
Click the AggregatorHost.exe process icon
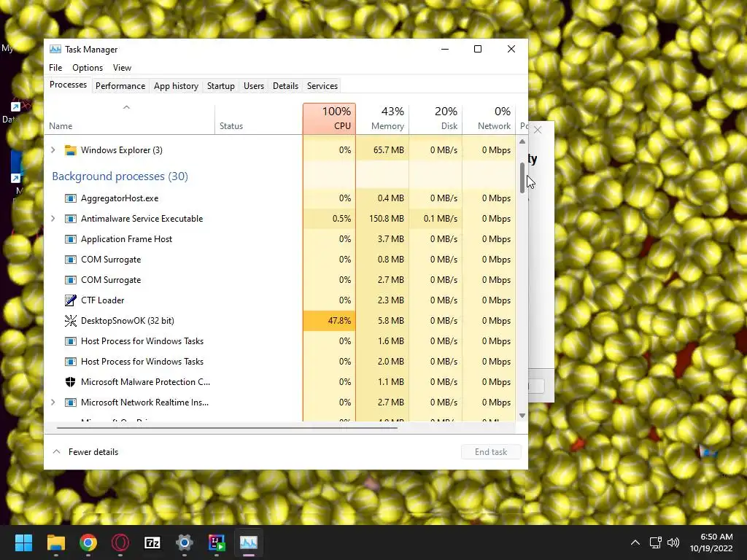coord(71,198)
